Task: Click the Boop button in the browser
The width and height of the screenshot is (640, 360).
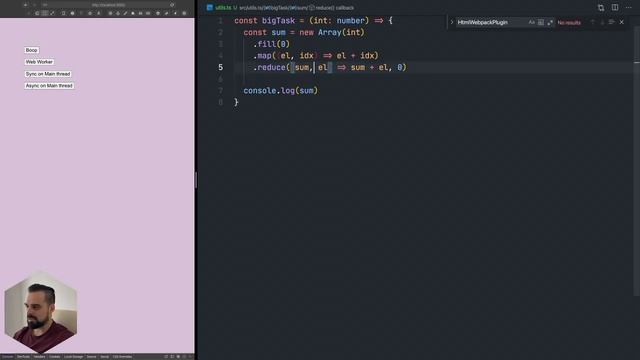Action: tap(31, 50)
